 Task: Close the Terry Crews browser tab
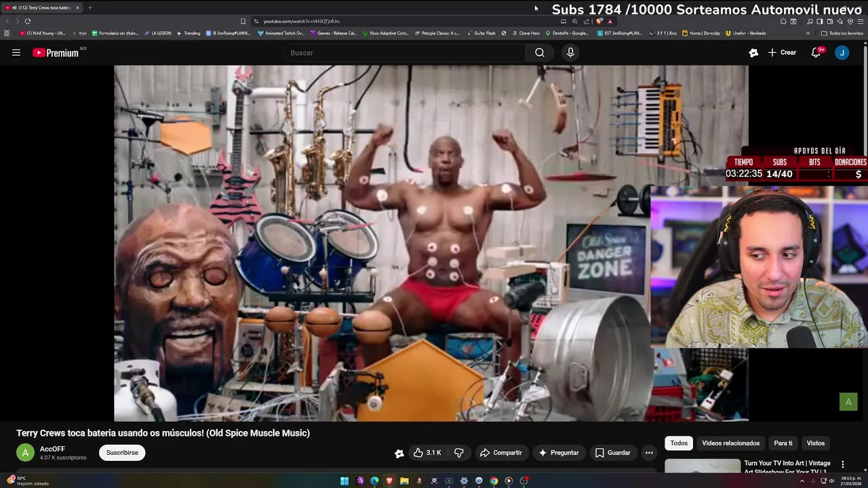77,7
